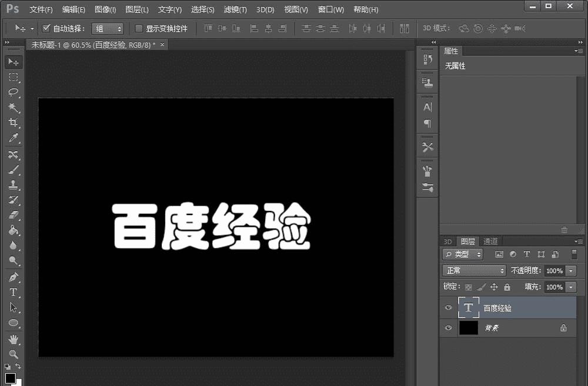The height and width of the screenshot is (386, 588).
Task: Select the Healing Brush tool
Action: click(14, 155)
